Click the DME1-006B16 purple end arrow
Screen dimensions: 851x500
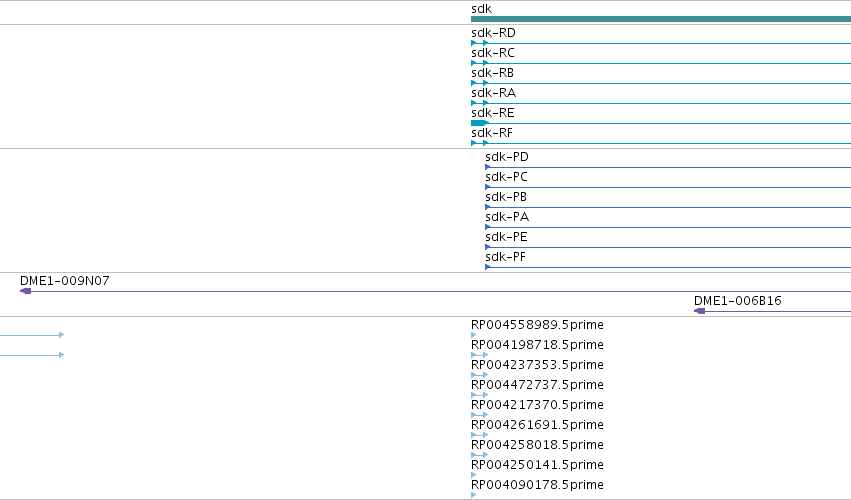pos(700,311)
